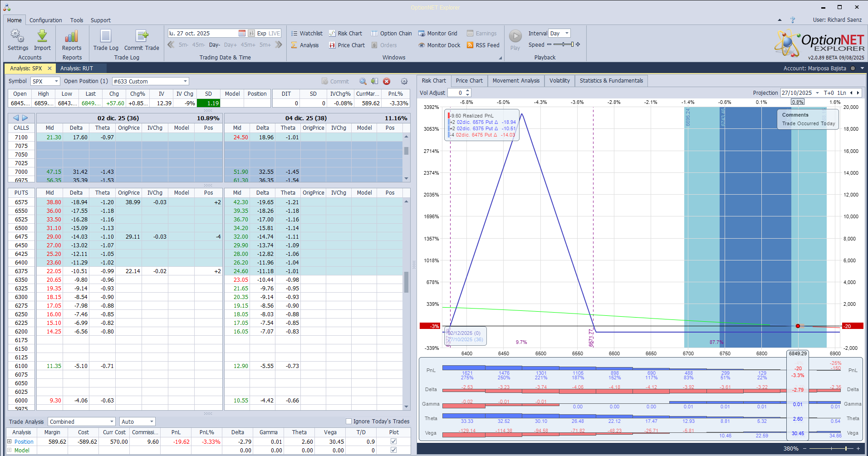Switch to Statistics & Fundamentals tab
The image size is (868, 456).
coord(611,81)
